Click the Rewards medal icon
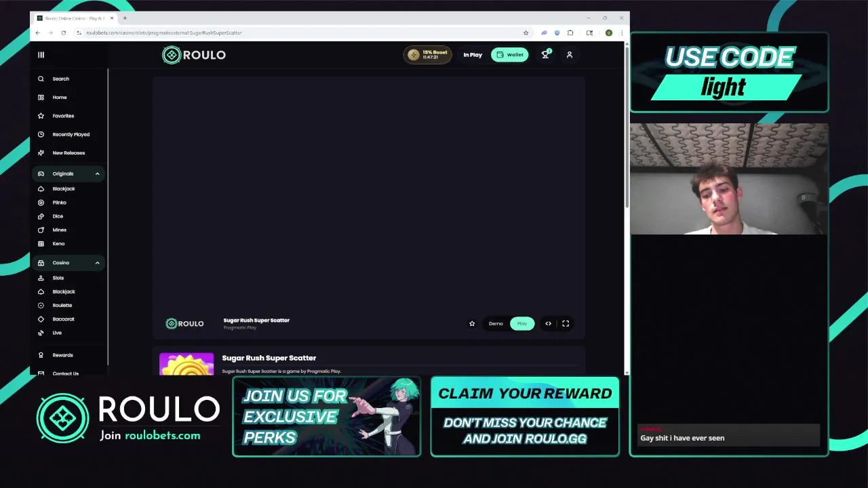 41,355
